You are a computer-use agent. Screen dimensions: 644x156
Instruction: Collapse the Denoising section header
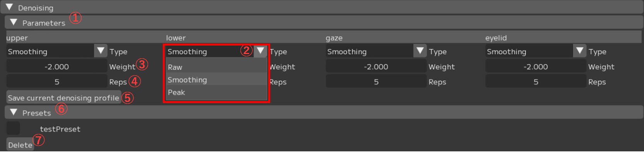[10, 7]
